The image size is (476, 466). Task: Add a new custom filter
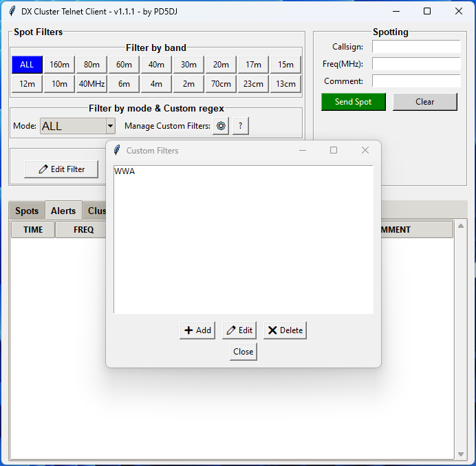197,330
